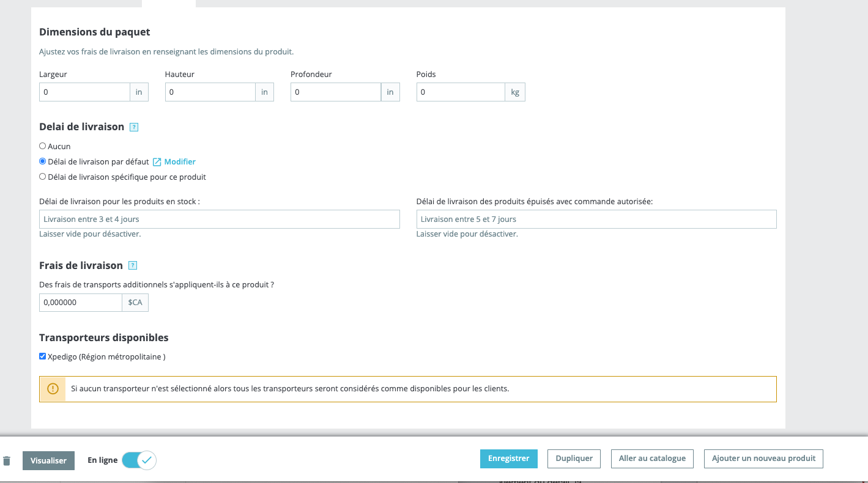
Task: Click into the Poids weight field
Action: [461, 92]
